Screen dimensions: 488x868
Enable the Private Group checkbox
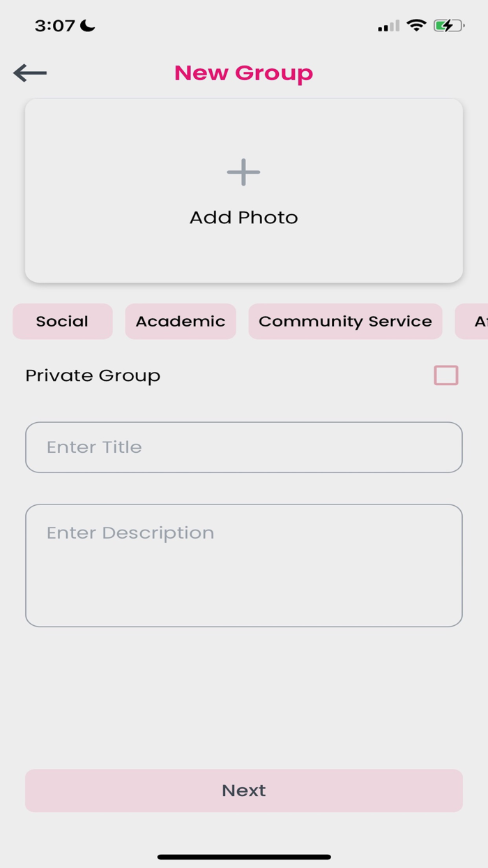coord(445,375)
